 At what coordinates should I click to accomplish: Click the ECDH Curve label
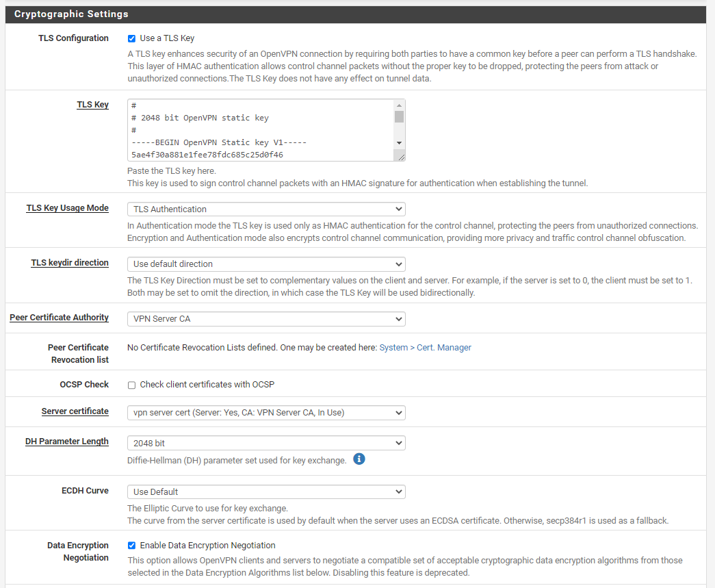pos(86,491)
